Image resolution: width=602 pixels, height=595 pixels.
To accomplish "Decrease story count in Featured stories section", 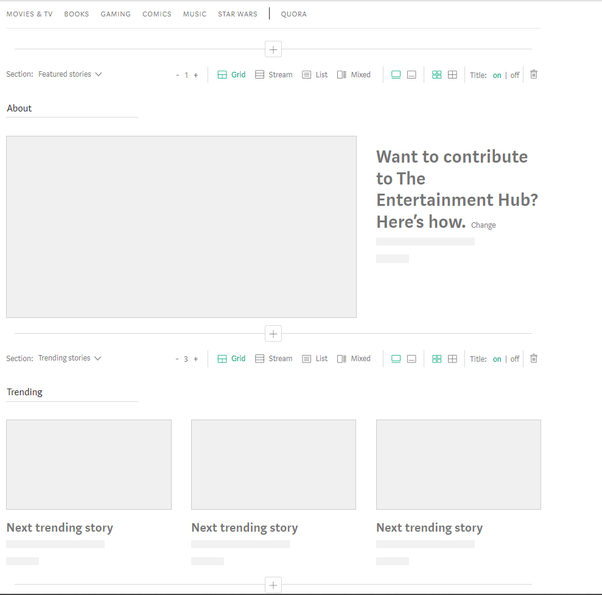I will click(x=177, y=75).
